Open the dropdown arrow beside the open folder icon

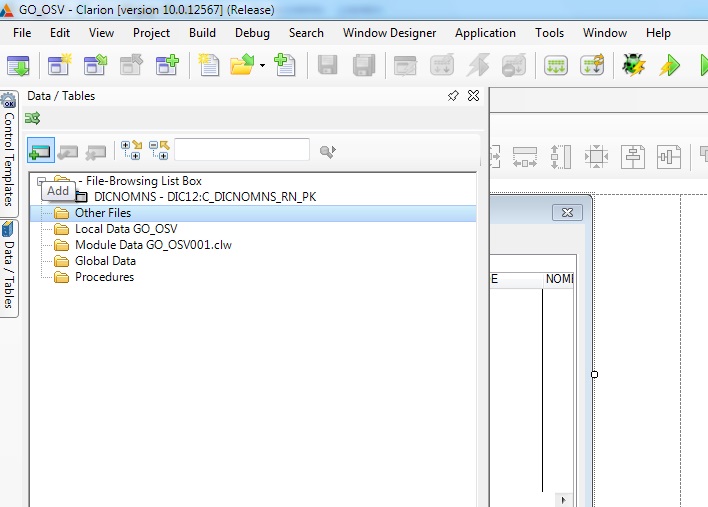pyautogui.click(x=262, y=67)
